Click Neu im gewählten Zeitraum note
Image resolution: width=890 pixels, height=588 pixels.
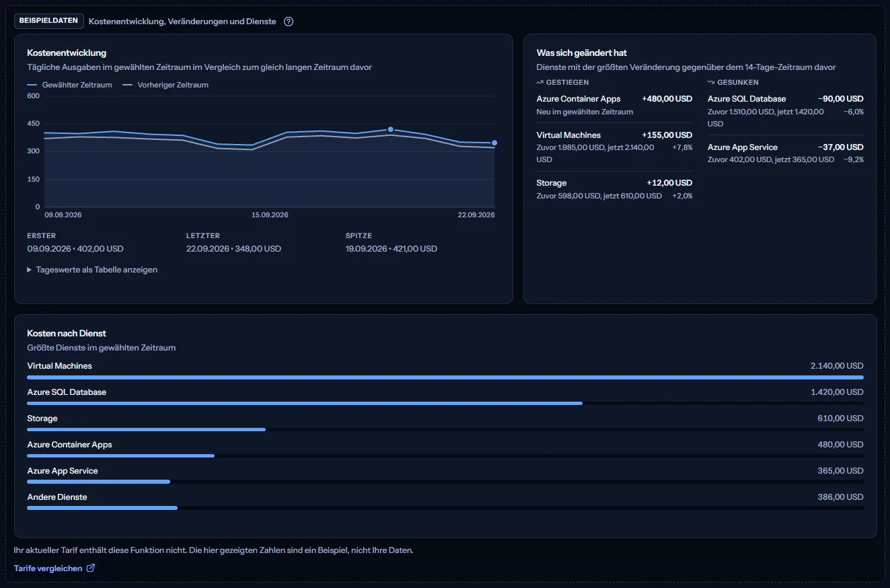585,112
